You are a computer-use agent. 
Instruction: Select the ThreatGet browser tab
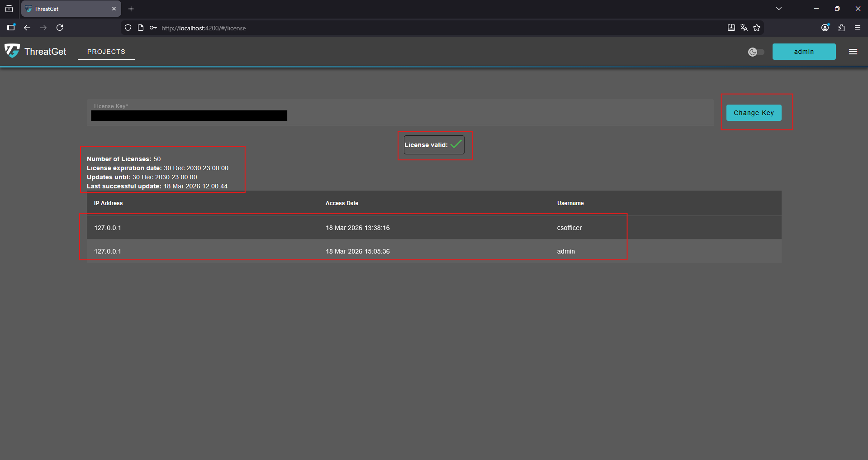[68, 9]
